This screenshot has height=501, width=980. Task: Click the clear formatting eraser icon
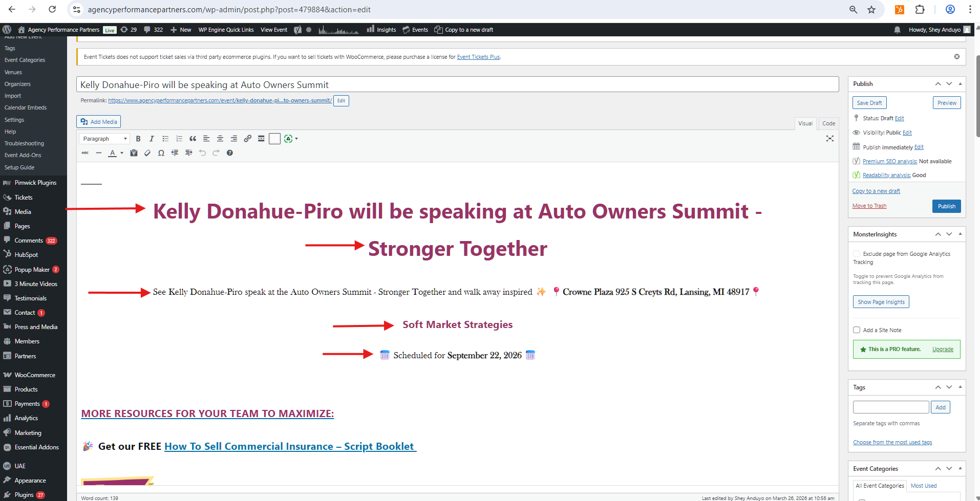pos(147,153)
